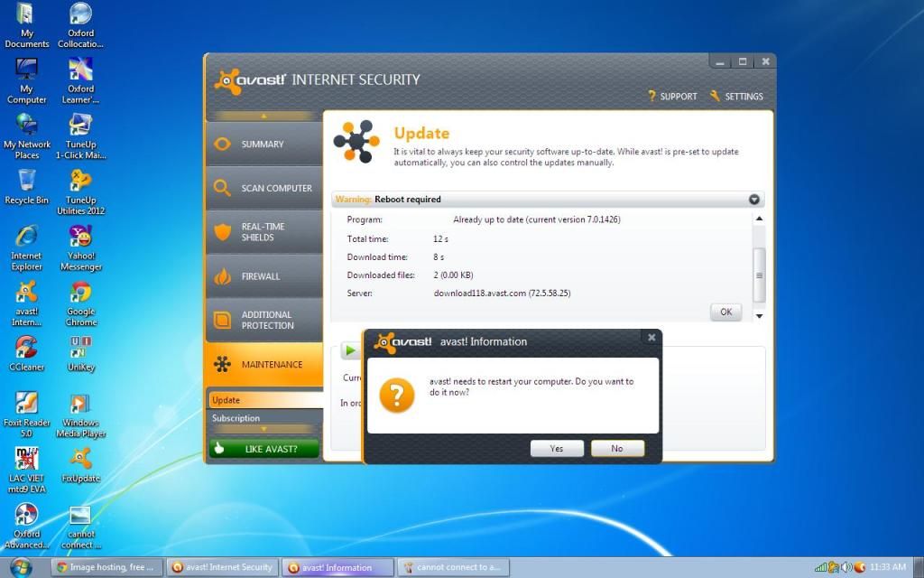This screenshot has height=578, width=924.
Task: Minimize the avast window
Action: [719, 62]
